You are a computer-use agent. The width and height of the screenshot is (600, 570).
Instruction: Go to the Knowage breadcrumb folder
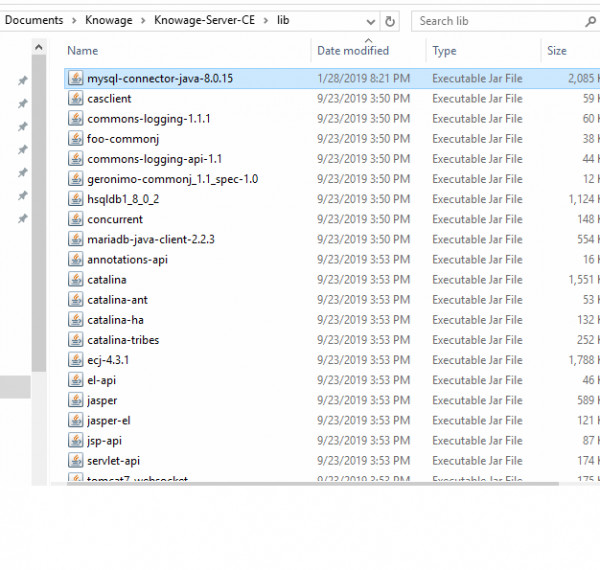click(109, 20)
